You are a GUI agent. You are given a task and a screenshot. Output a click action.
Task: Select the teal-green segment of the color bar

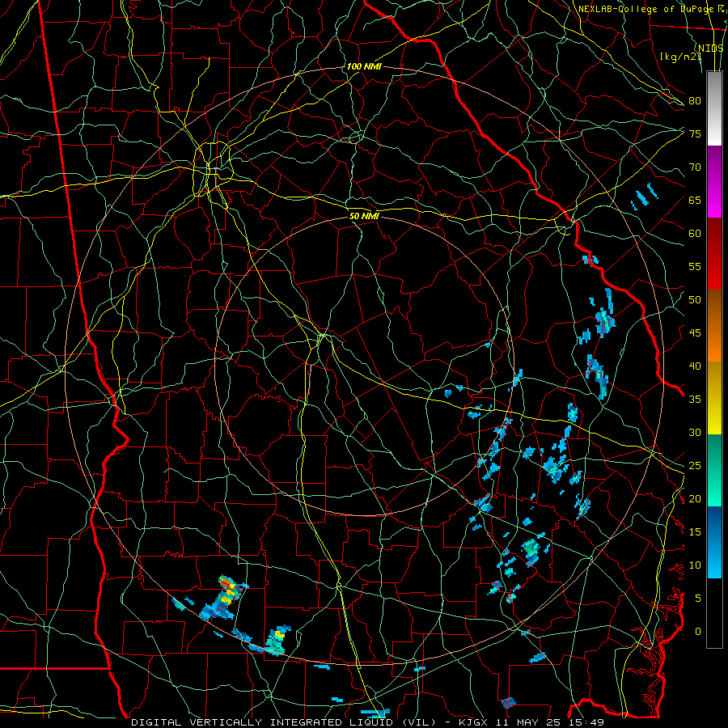pyautogui.click(x=714, y=470)
